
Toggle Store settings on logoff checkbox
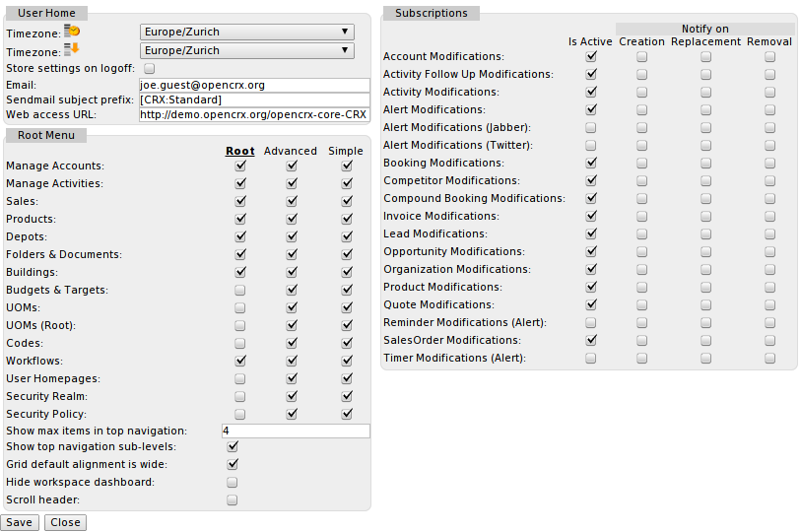pyautogui.click(x=150, y=68)
